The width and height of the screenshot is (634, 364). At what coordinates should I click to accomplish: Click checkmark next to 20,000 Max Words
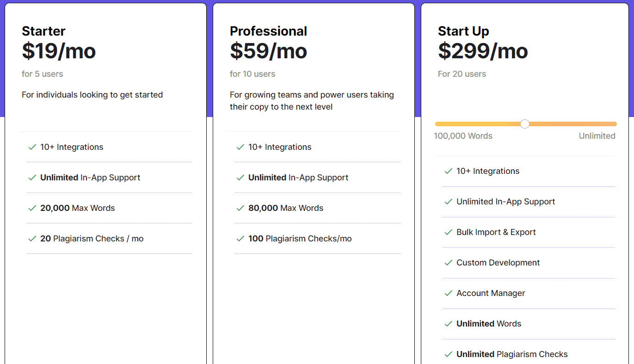pos(32,208)
